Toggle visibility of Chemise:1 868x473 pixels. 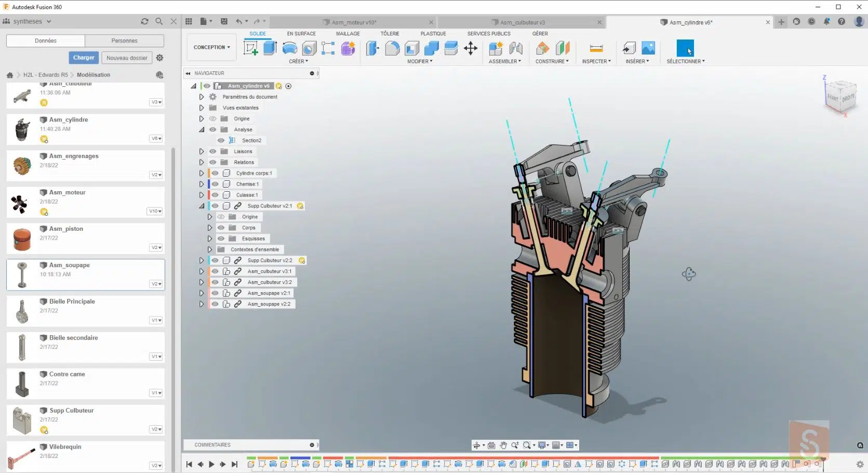pyautogui.click(x=215, y=184)
